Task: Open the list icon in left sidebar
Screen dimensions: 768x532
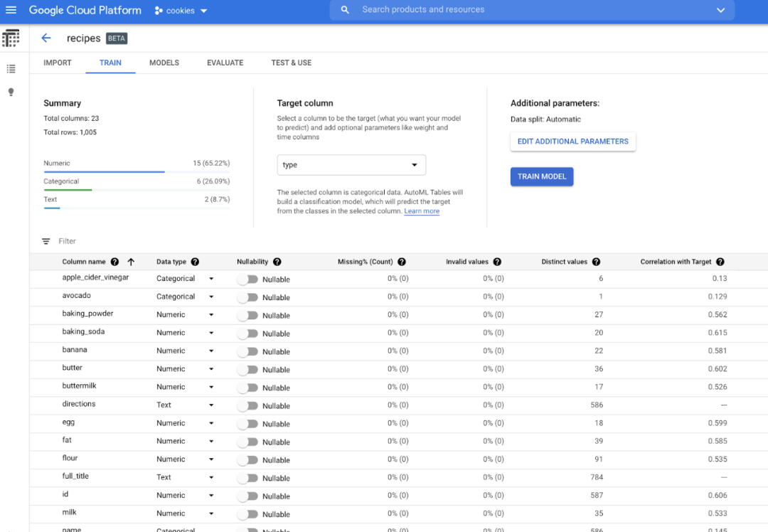Action: (11, 69)
